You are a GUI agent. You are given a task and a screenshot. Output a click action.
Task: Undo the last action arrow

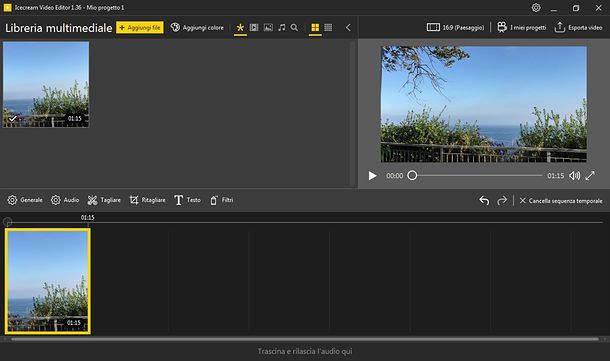484,201
